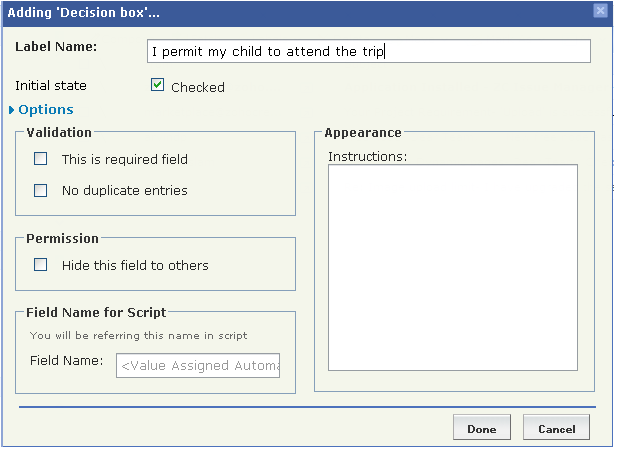Uncheck the Initial state Checked checkbox

click(157, 86)
